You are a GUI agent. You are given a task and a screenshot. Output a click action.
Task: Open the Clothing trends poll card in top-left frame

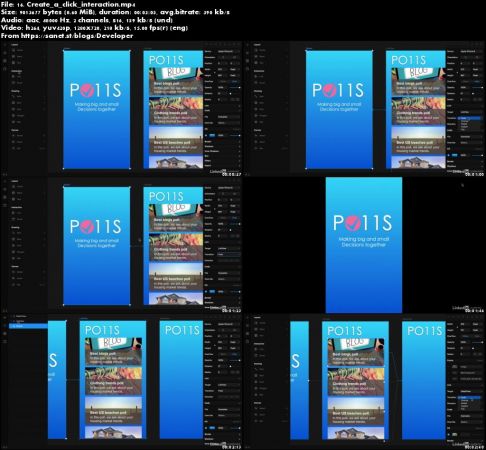pyautogui.click(x=176, y=111)
